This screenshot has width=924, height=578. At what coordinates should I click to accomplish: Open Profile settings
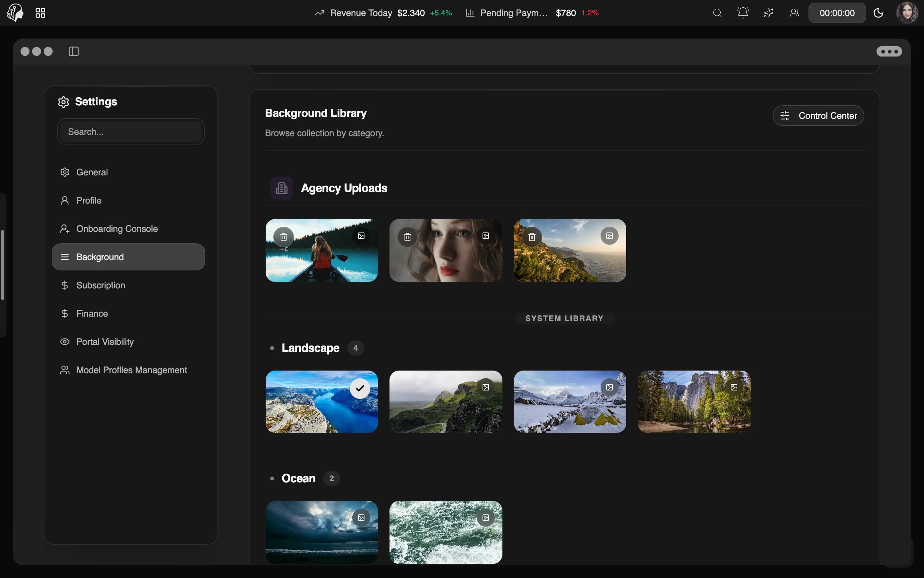click(x=128, y=200)
